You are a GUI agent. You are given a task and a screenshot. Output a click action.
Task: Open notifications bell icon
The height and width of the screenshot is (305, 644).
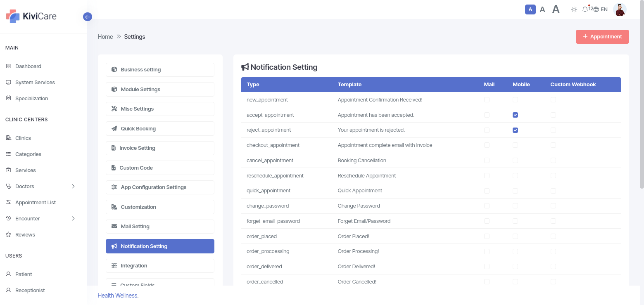coord(585,9)
